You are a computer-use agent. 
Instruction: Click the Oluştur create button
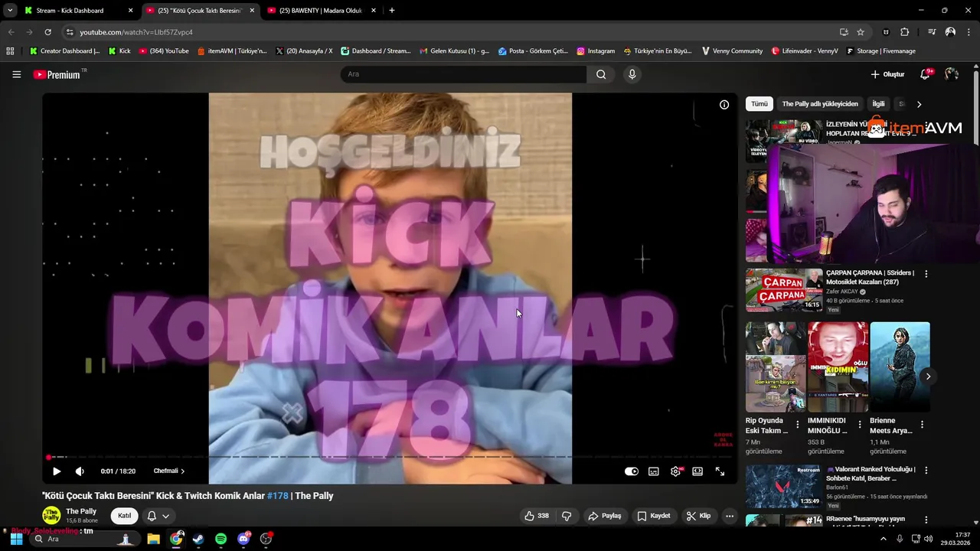tap(887, 74)
